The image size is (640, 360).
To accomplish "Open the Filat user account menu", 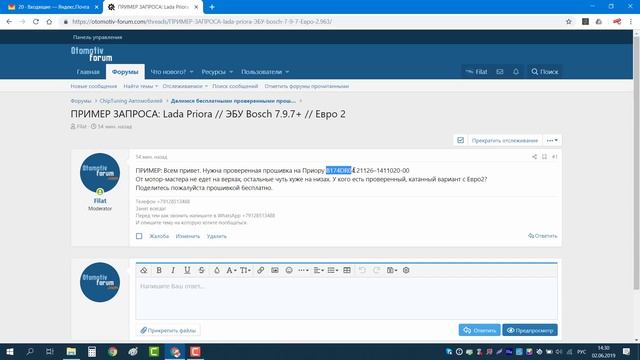I will coord(476,72).
